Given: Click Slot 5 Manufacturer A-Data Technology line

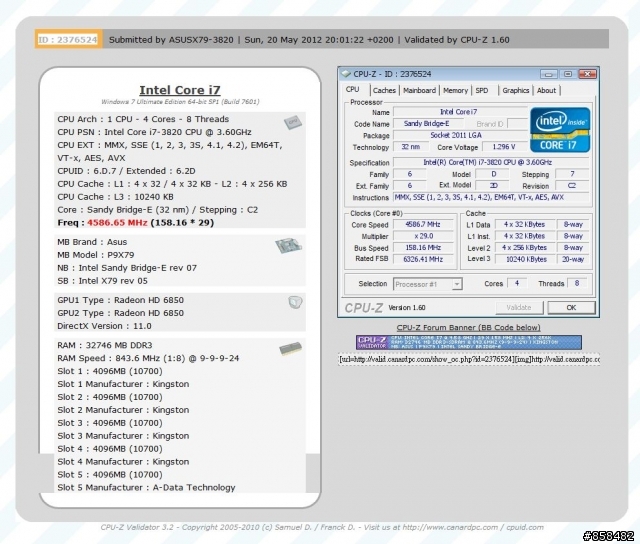Looking at the screenshot, I should point(146,488).
